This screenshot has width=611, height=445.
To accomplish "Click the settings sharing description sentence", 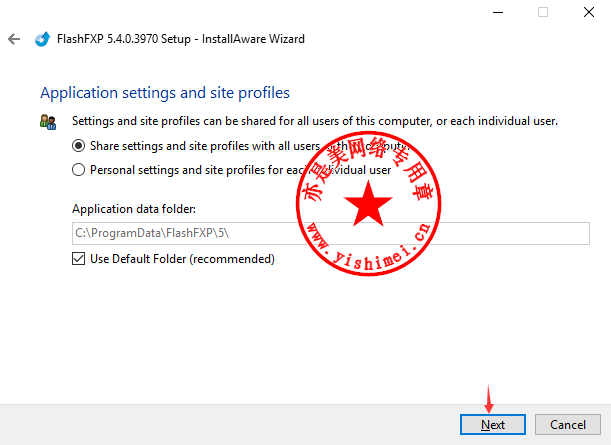I will (315, 121).
